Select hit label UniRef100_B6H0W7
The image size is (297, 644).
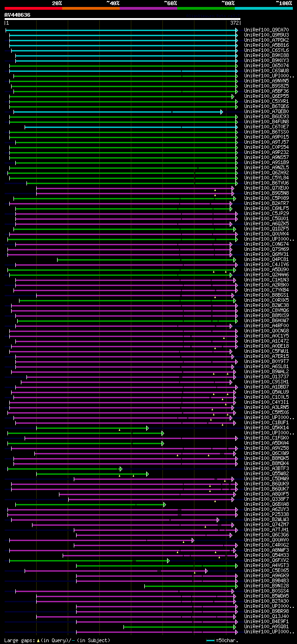pyautogui.click(x=266, y=321)
